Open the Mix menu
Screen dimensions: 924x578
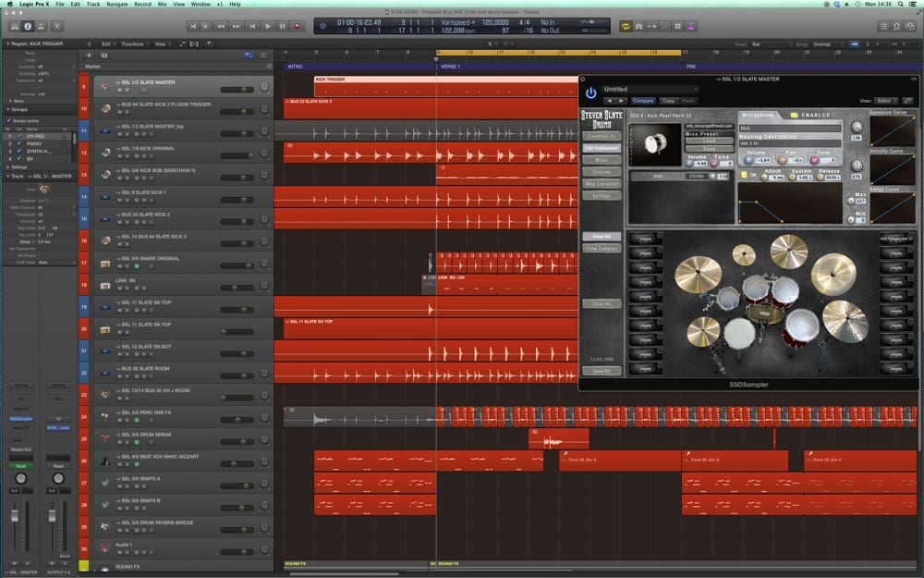click(x=162, y=4)
